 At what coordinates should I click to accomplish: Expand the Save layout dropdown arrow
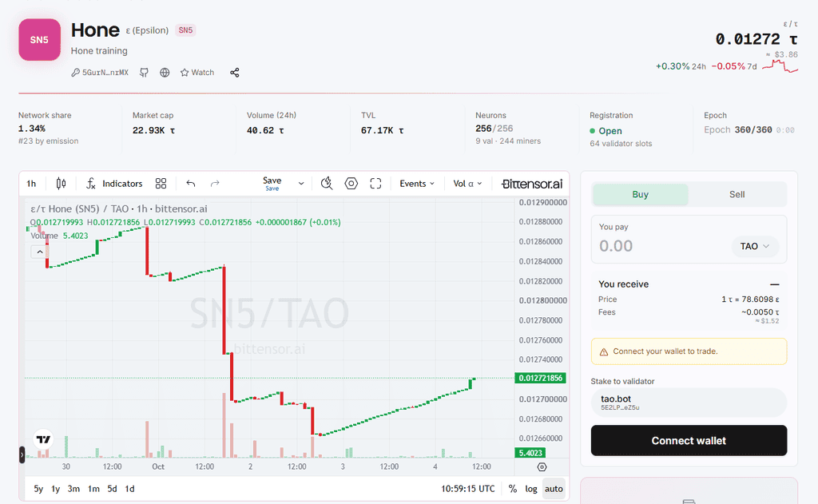(x=301, y=184)
